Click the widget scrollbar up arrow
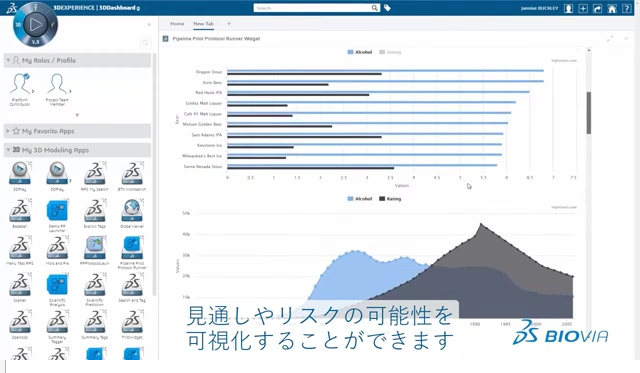 coord(589,50)
